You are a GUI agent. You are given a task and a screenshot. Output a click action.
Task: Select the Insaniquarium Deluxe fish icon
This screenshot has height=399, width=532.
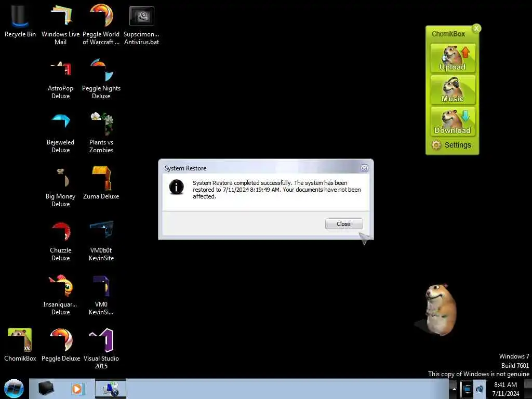60,295
